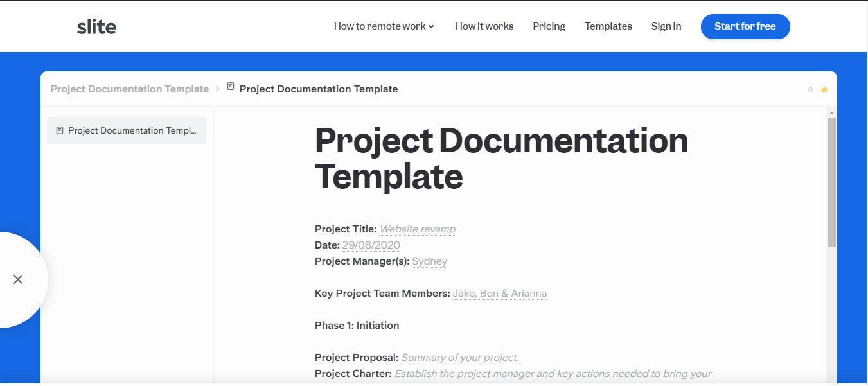Click document icon beside breadcrumb title
The width and height of the screenshot is (868, 386).
(x=231, y=87)
